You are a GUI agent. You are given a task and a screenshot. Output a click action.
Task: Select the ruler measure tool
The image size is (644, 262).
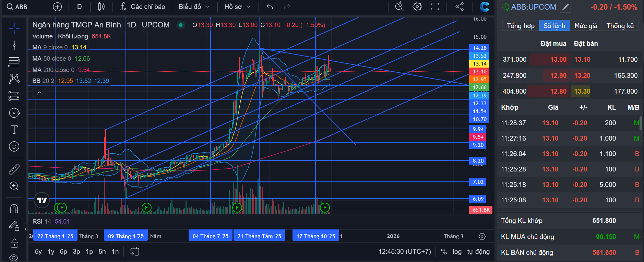click(x=14, y=169)
